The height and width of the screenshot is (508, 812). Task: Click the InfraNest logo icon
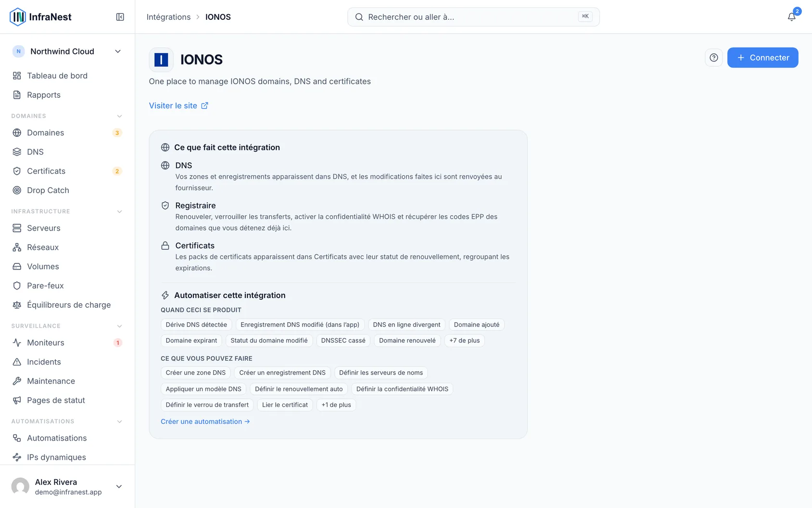tap(18, 17)
